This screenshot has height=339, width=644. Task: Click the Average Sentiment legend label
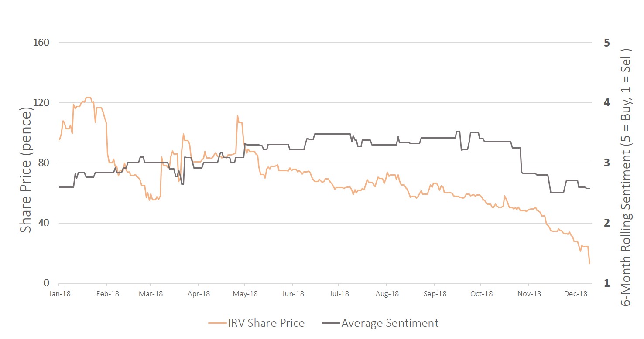coord(390,323)
